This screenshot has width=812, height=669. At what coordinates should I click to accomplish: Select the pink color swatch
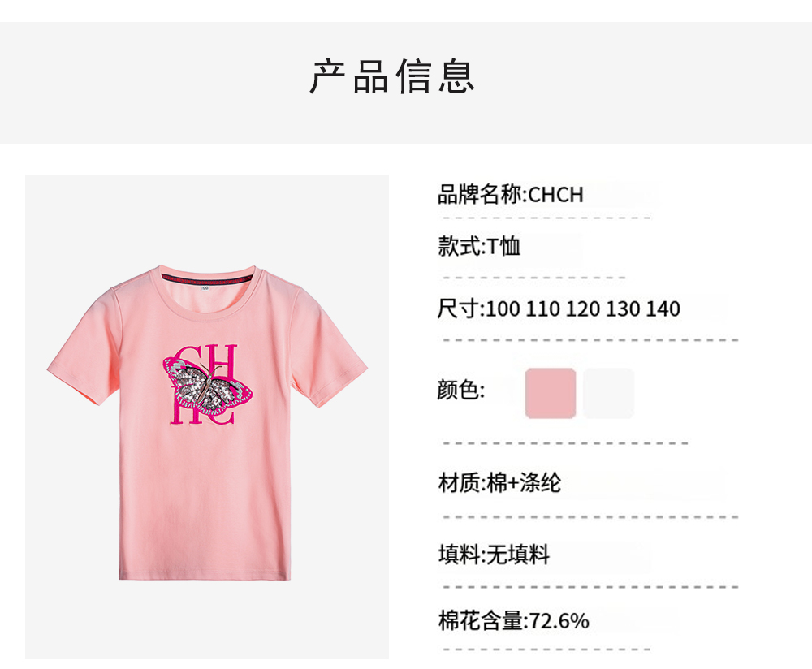pos(551,393)
